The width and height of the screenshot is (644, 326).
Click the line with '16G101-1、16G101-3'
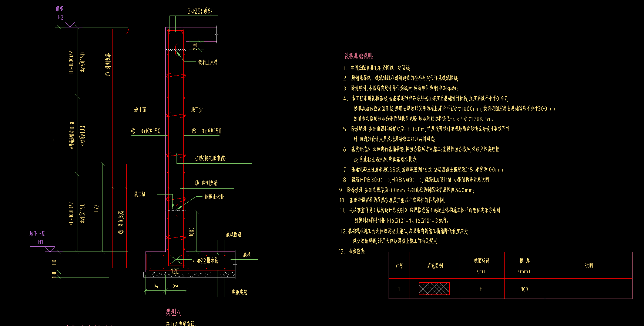402,221
